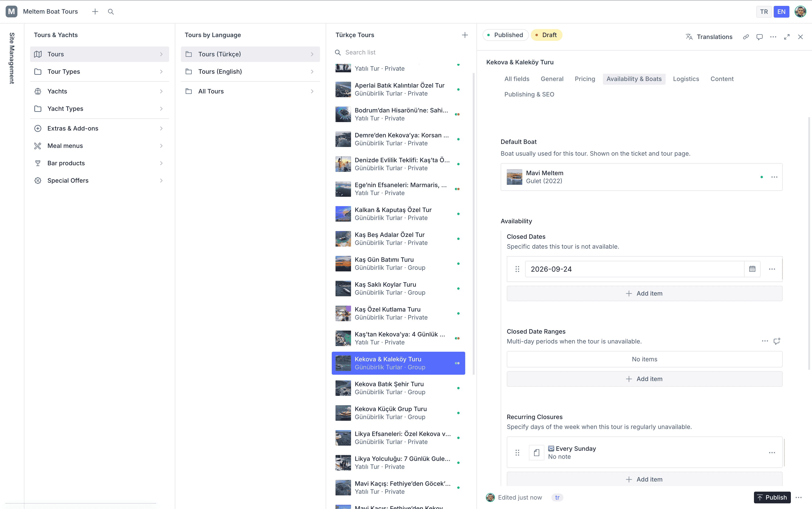Image resolution: width=812 pixels, height=509 pixels.
Task: Switch to the Pricing tab
Action: tap(585, 79)
